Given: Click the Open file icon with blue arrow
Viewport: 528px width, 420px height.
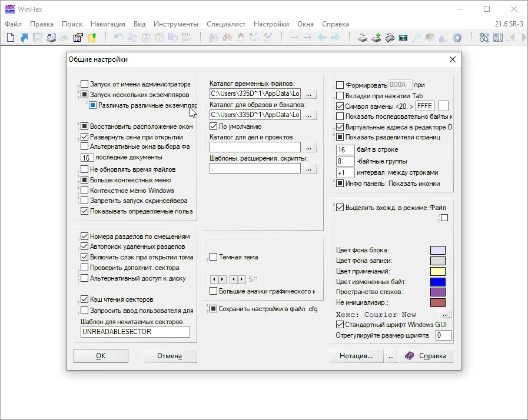Looking at the screenshot, I should pos(24,38).
